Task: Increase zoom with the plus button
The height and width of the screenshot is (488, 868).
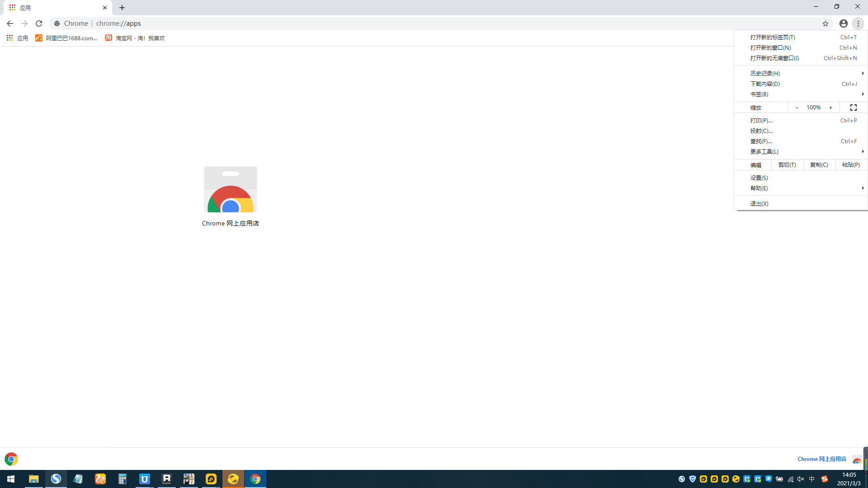Action: point(830,108)
